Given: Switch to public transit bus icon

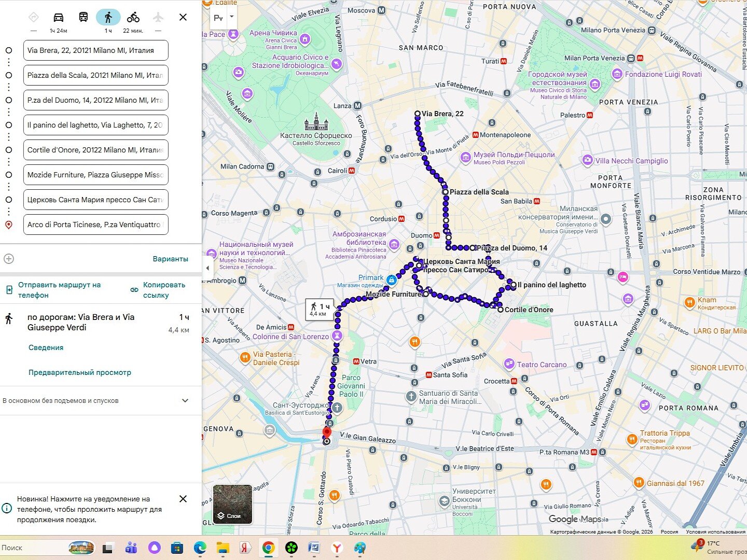Looking at the screenshot, I should pyautogui.click(x=84, y=17).
